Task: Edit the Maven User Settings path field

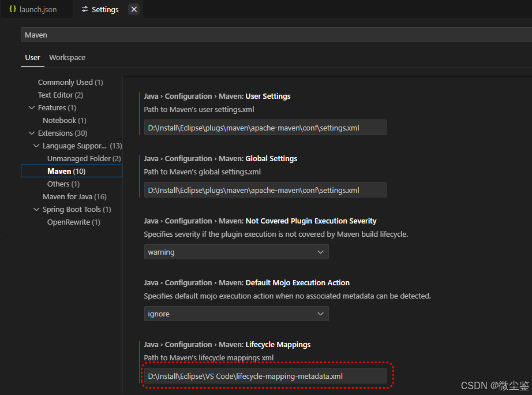Action: pyautogui.click(x=265, y=128)
